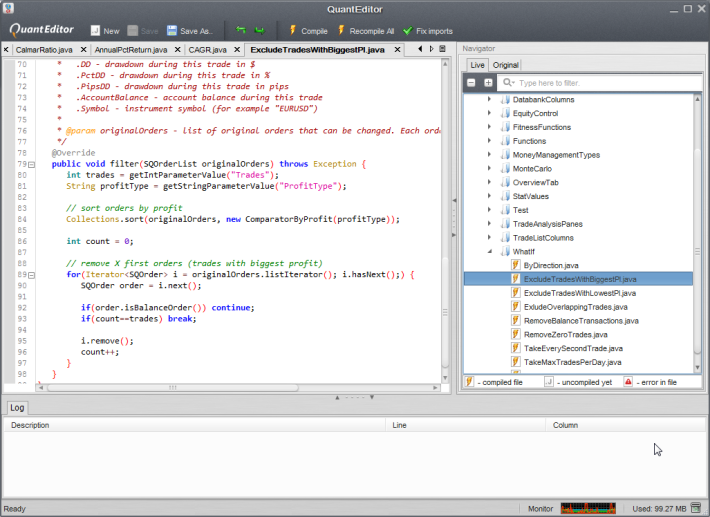Click the Navigator filter input field

(600, 83)
